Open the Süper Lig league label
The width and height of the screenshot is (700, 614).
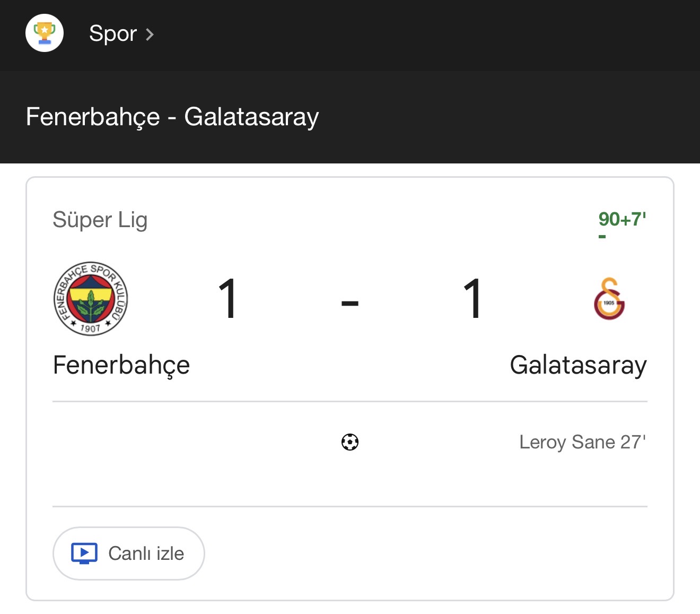coord(100,220)
